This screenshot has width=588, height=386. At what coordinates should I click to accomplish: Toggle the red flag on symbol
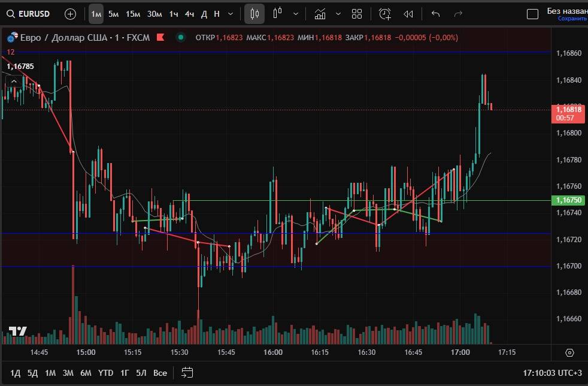pyautogui.click(x=160, y=37)
